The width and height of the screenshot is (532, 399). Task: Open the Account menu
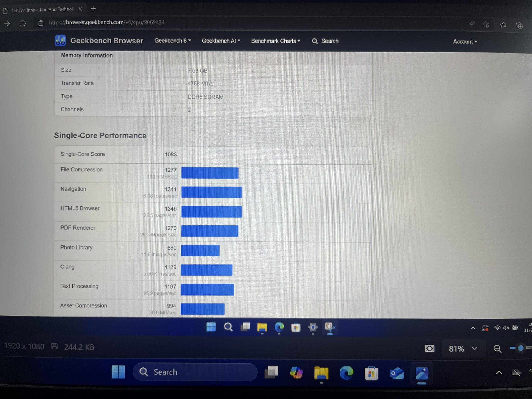click(x=465, y=42)
